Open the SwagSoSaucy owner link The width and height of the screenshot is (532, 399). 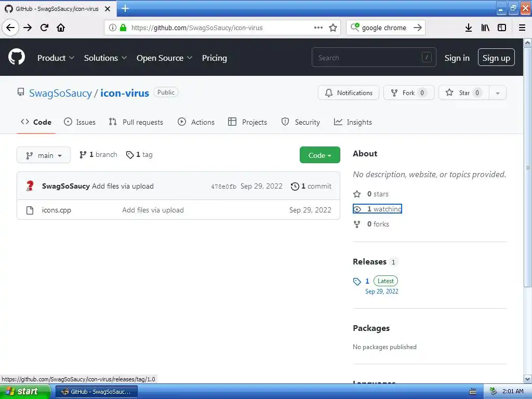coord(60,93)
